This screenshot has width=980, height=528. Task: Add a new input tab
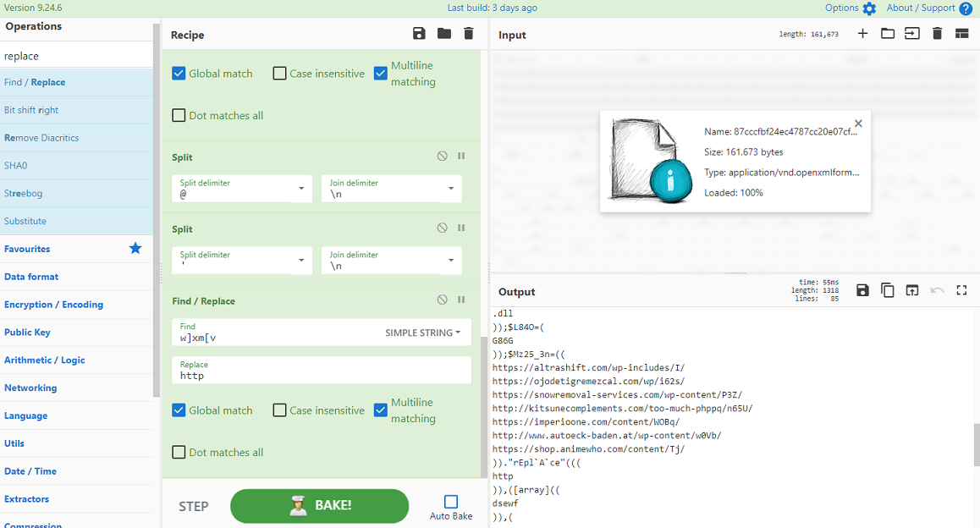862,34
